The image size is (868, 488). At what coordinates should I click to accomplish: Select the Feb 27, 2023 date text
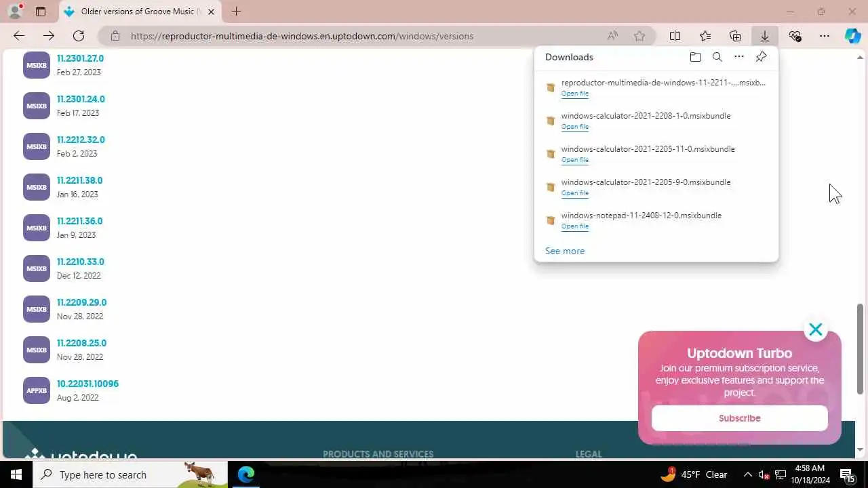click(79, 73)
